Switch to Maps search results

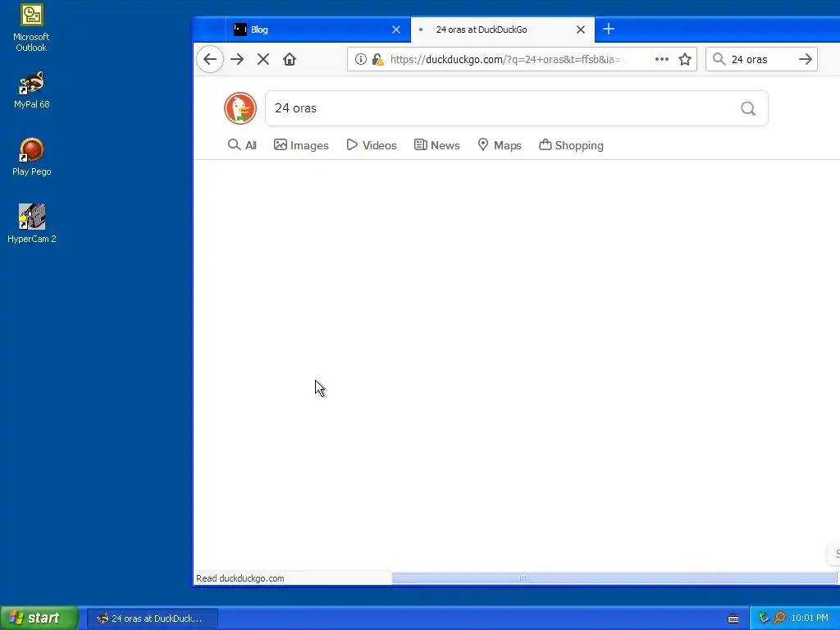click(500, 145)
